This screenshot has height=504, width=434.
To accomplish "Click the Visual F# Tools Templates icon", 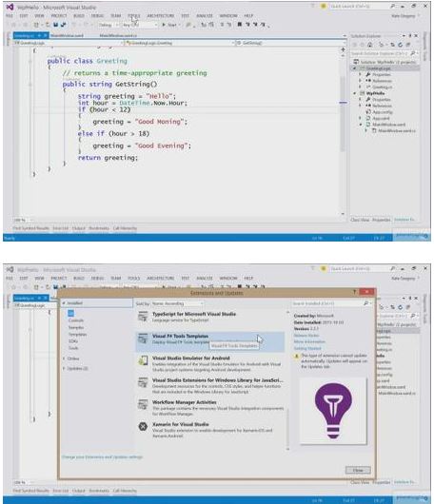I will pos(143,339).
